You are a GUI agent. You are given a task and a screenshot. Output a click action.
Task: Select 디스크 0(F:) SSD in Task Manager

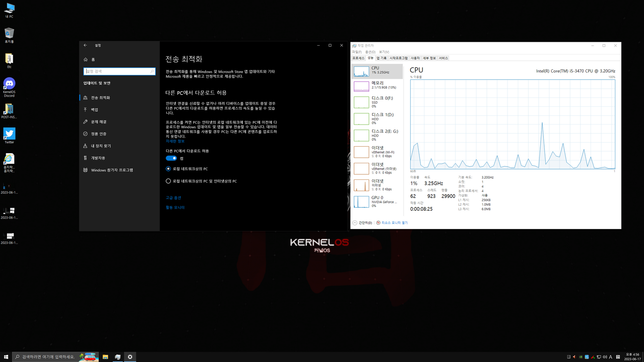(x=377, y=102)
